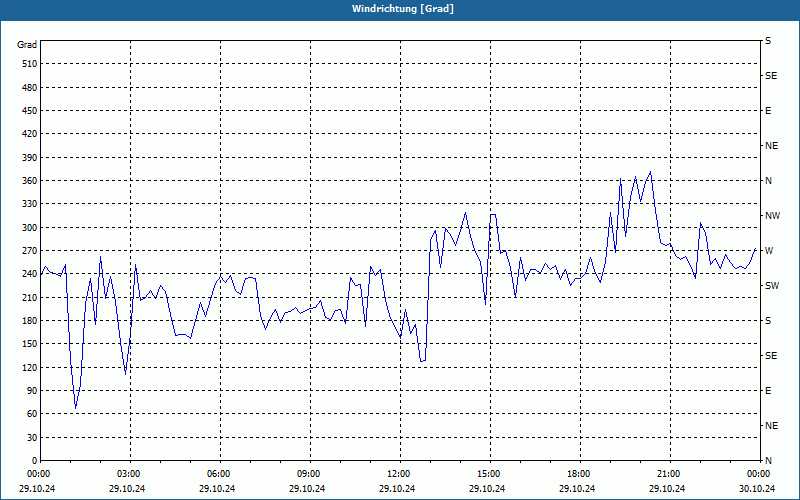Viewport: 800px width, 500px height.
Task: Click the SE compass label beside 480 gridline
Action: click(x=771, y=76)
